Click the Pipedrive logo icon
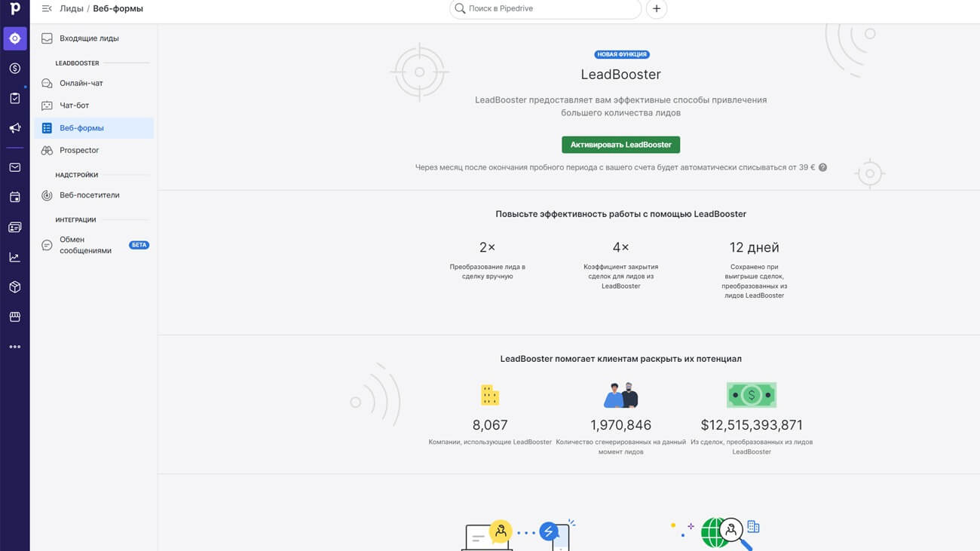The image size is (980, 551). 14,9
